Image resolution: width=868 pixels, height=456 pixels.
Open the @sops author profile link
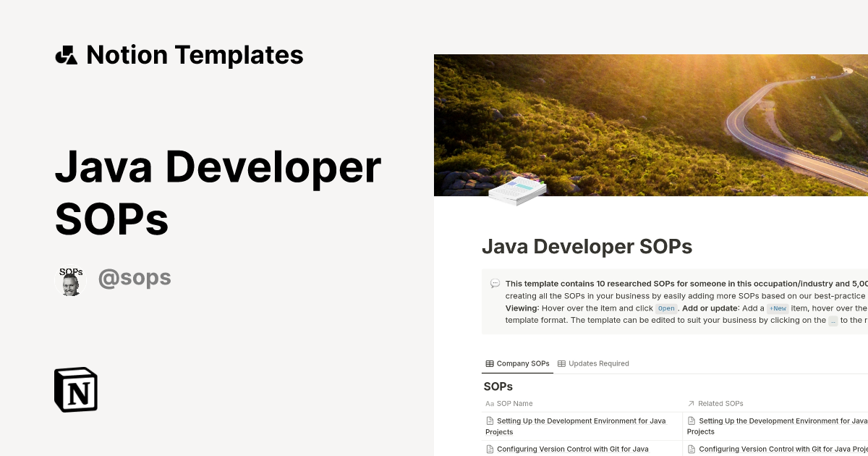(x=135, y=278)
